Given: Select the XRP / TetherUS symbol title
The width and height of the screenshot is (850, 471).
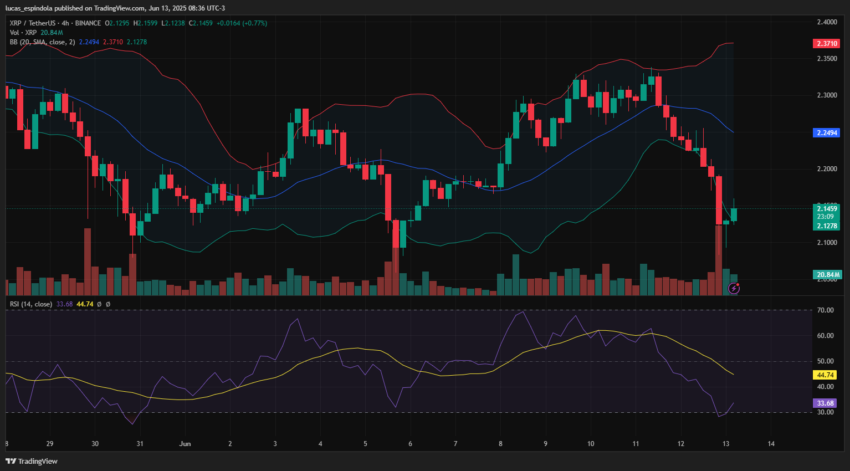Looking at the screenshot, I should click(34, 23).
